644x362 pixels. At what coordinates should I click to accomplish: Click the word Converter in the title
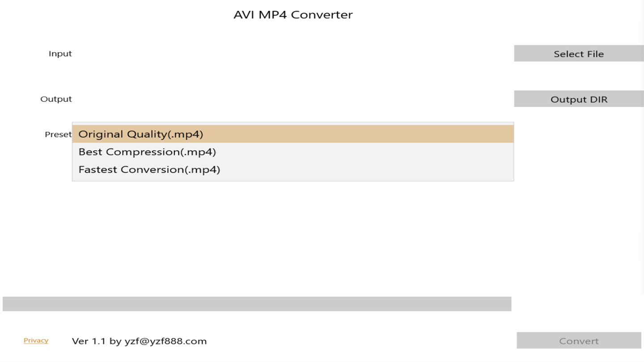tap(322, 15)
